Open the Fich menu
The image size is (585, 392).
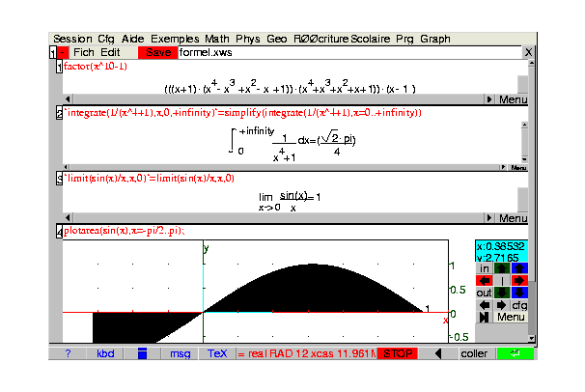pos(84,52)
